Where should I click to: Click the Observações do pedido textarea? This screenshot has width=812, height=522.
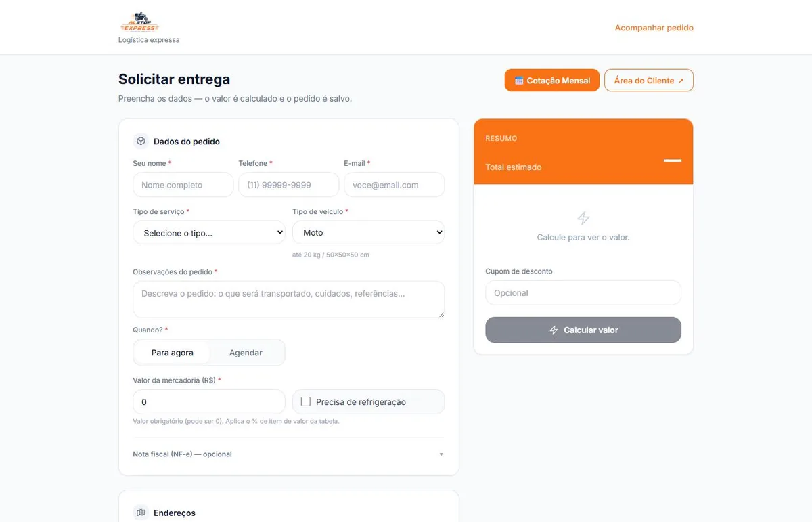coord(289,299)
